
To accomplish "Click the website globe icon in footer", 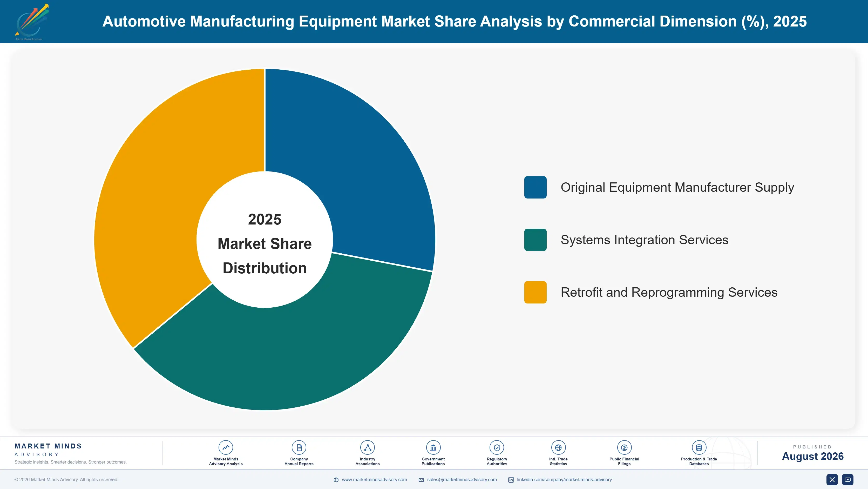I will 336,480.
